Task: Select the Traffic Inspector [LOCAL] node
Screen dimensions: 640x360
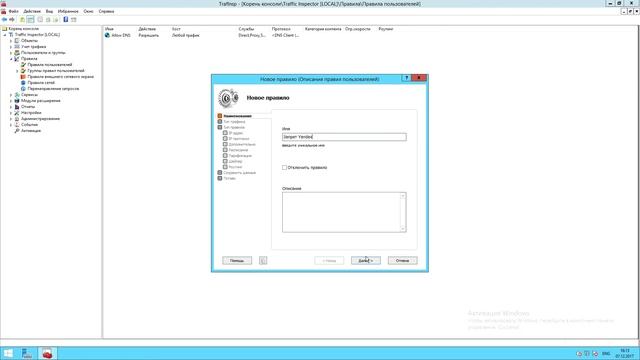Action: click(x=37, y=35)
